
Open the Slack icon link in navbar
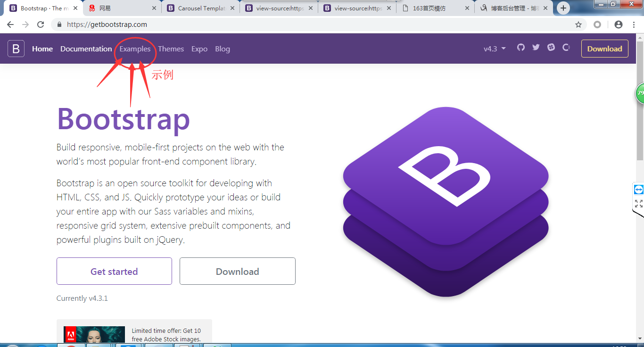[x=551, y=47]
